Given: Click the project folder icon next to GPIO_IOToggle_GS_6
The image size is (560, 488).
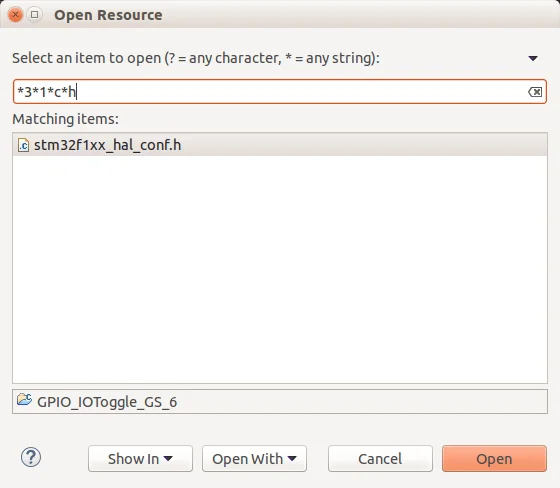Looking at the screenshot, I should 24,399.
